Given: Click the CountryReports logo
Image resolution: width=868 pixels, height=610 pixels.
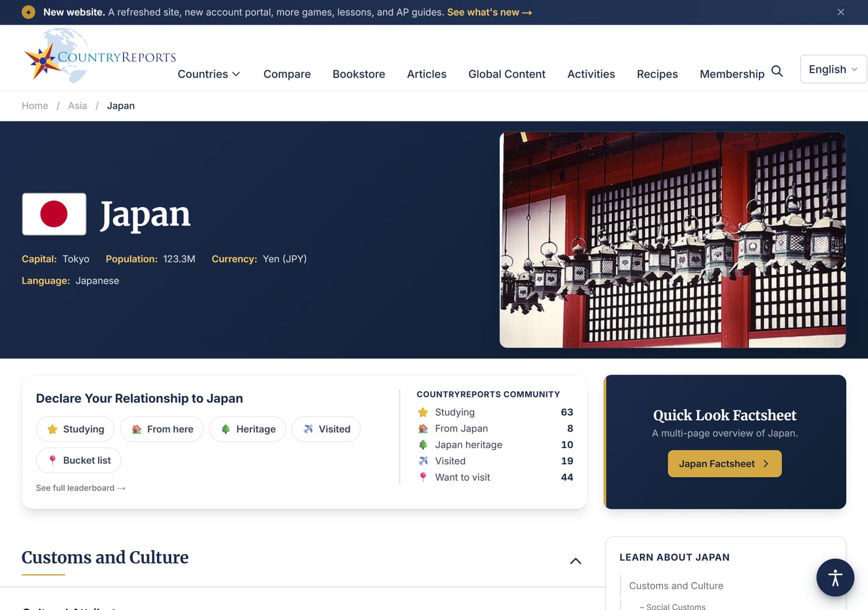Looking at the screenshot, I should (100, 56).
